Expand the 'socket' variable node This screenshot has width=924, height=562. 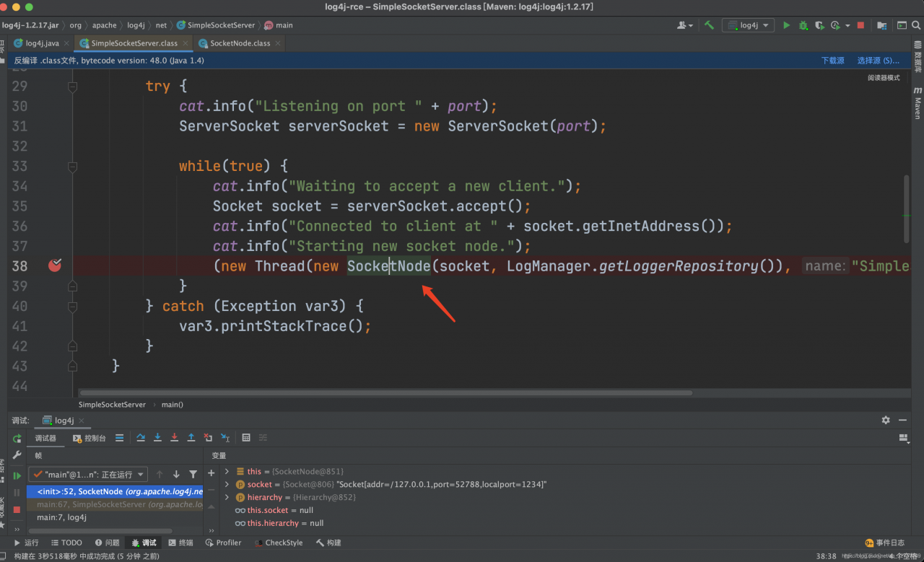[x=227, y=484]
